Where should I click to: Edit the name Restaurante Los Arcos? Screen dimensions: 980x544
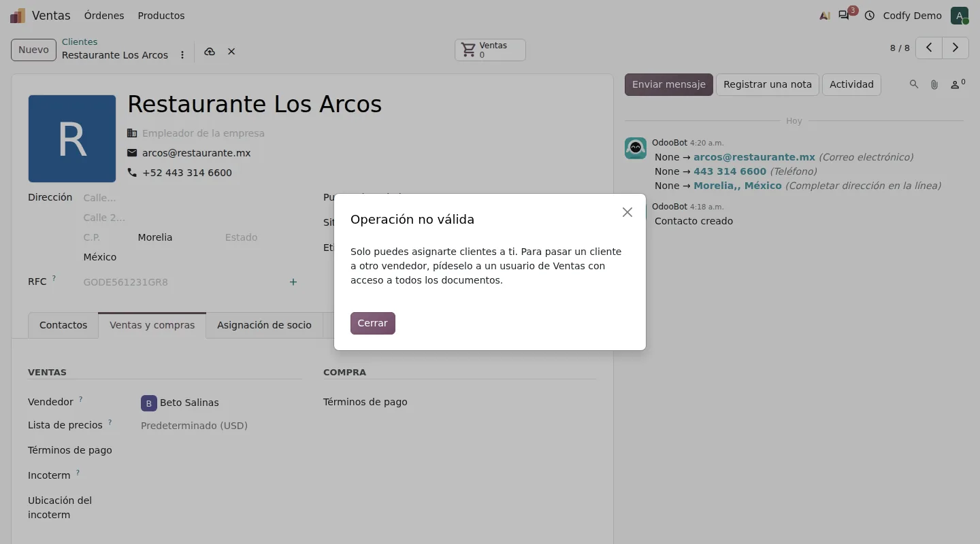point(255,104)
